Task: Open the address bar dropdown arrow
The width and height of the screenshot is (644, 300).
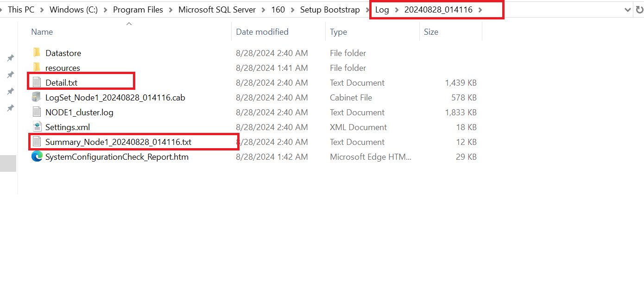Action: (x=628, y=9)
